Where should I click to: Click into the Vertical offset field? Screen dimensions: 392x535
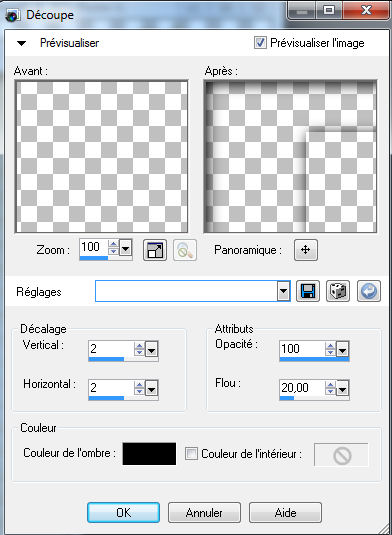tap(111, 349)
